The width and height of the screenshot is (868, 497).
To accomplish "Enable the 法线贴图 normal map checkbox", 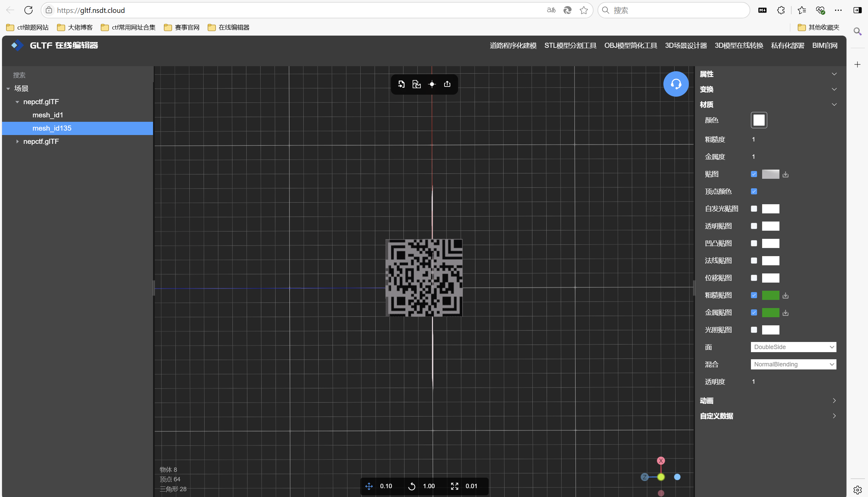I will coord(754,261).
